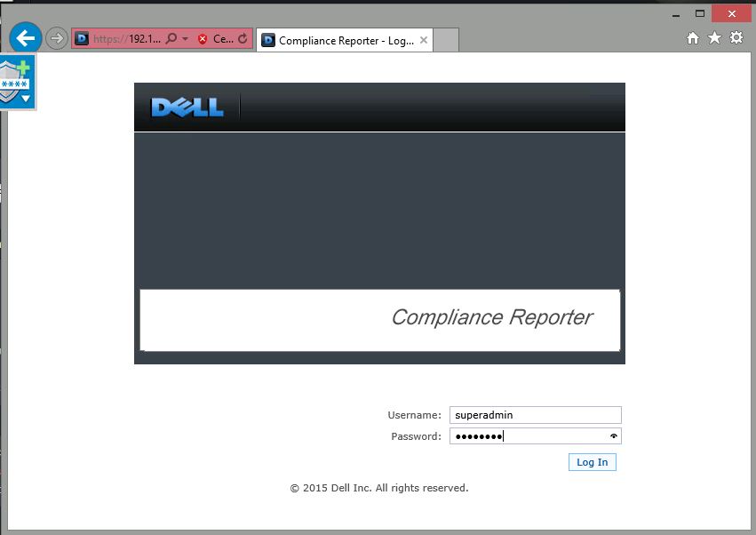Screen dimensions: 756x535
Task: Open the address bar autocomplete dropdown
Action: click(x=185, y=38)
